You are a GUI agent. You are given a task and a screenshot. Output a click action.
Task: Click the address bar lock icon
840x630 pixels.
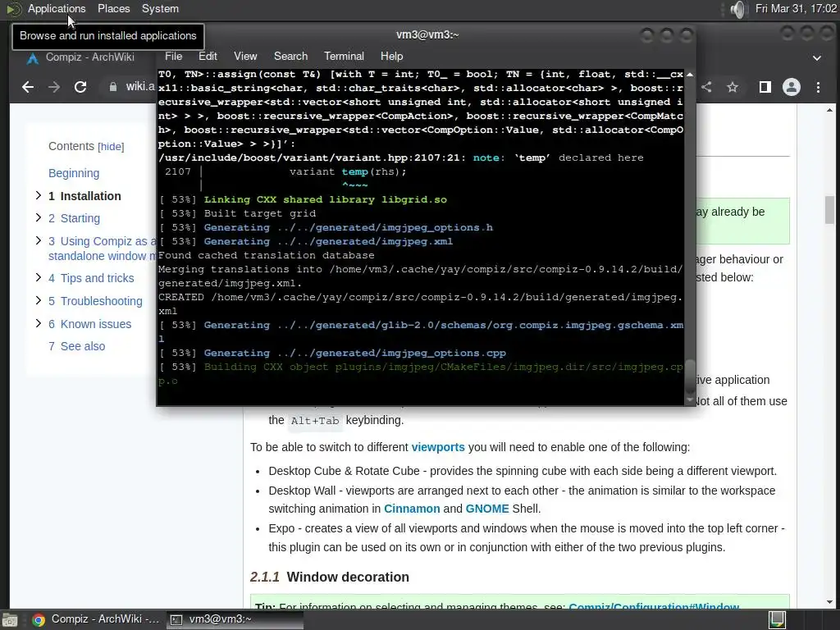pos(113,87)
